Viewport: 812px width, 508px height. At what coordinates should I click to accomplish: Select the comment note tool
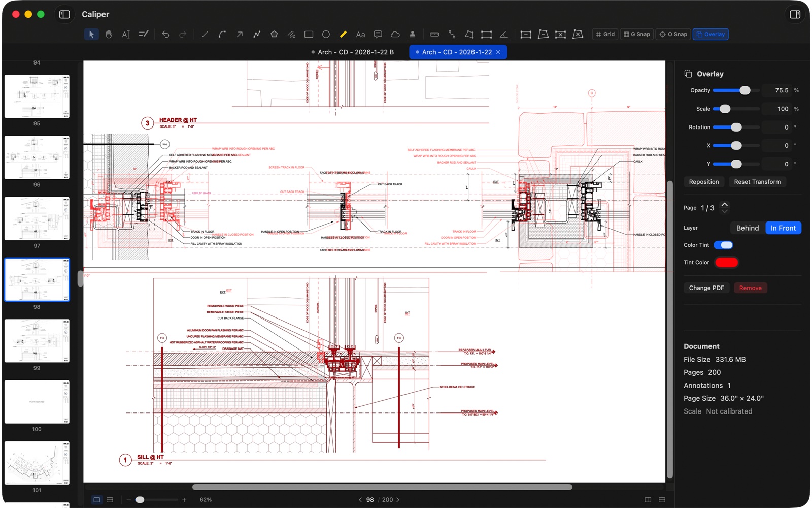[x=378, y=35]
